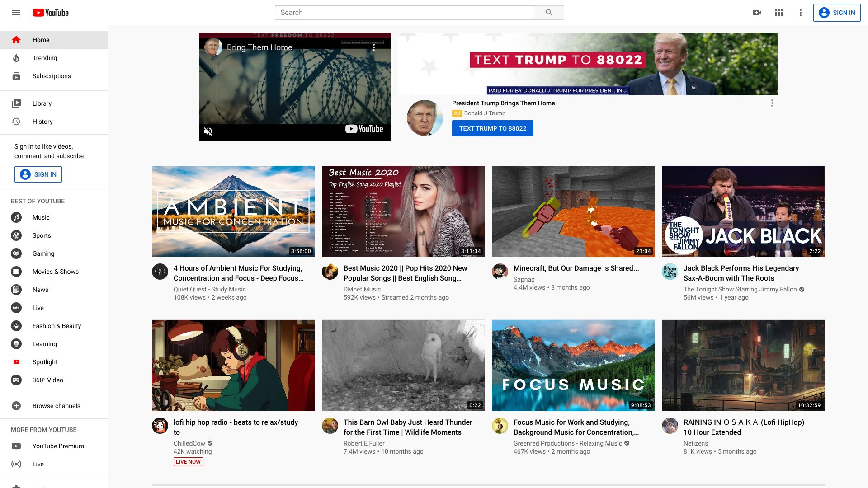The image size is (868, 488).
Task: Select Home in the sidebar
Action: 54,40
